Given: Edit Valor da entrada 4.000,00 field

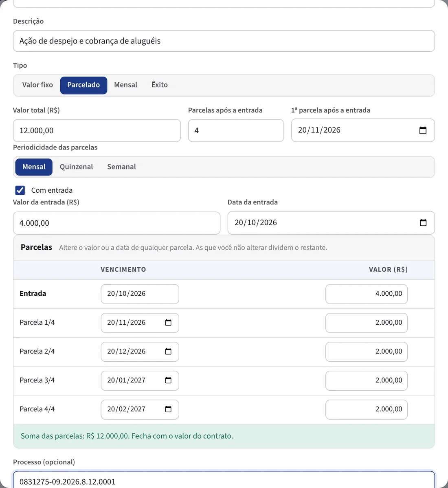Looking at the screenshot, I should point(116,223).
